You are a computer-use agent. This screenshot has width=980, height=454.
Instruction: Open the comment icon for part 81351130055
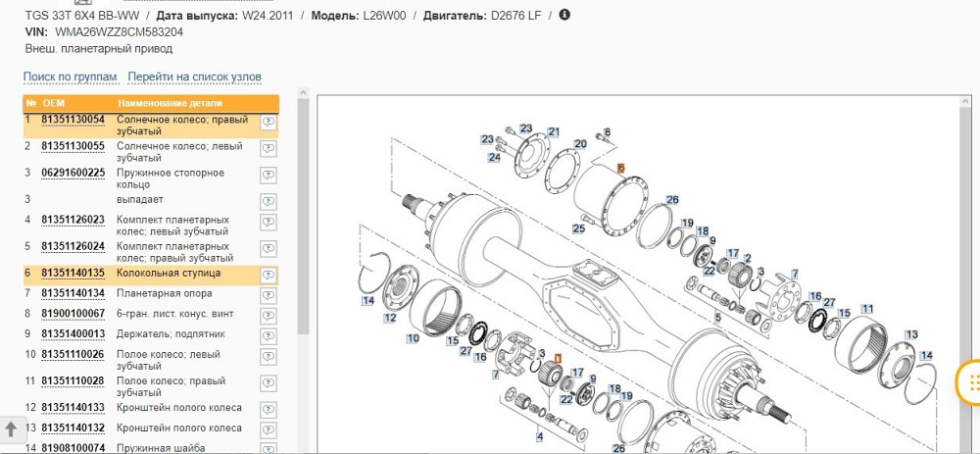(269, 149)
